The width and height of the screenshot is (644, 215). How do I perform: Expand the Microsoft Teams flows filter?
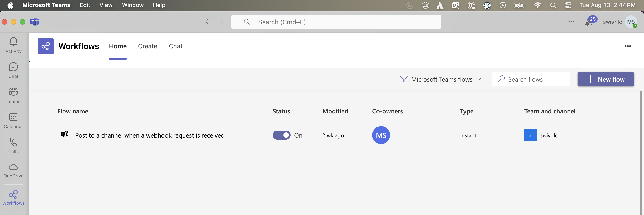pos(441,79)
